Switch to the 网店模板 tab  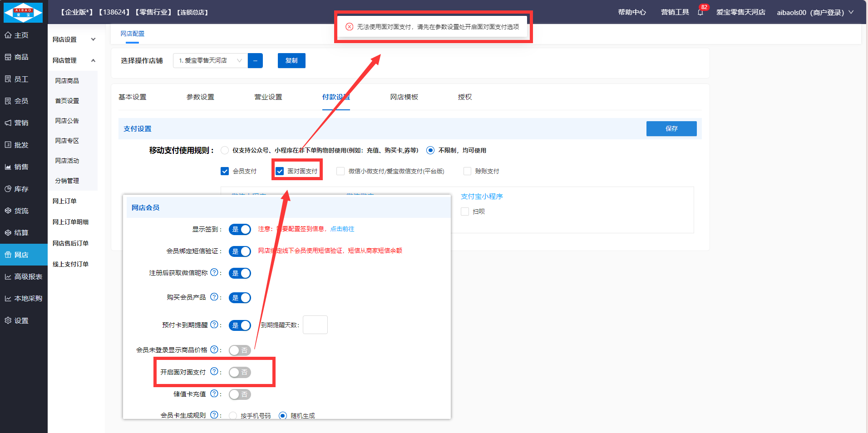pyautogui.click(x=404, y=97)
